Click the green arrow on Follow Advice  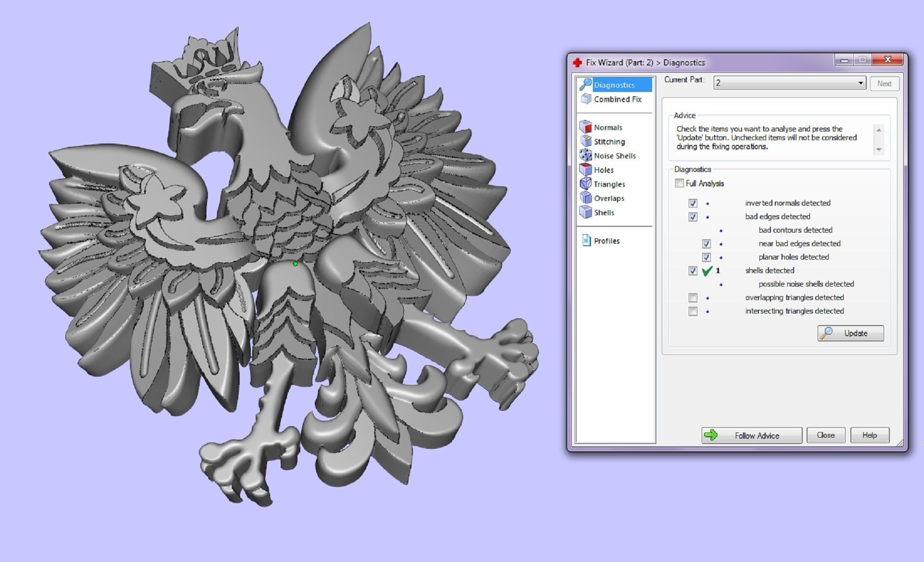pos(711,435)
